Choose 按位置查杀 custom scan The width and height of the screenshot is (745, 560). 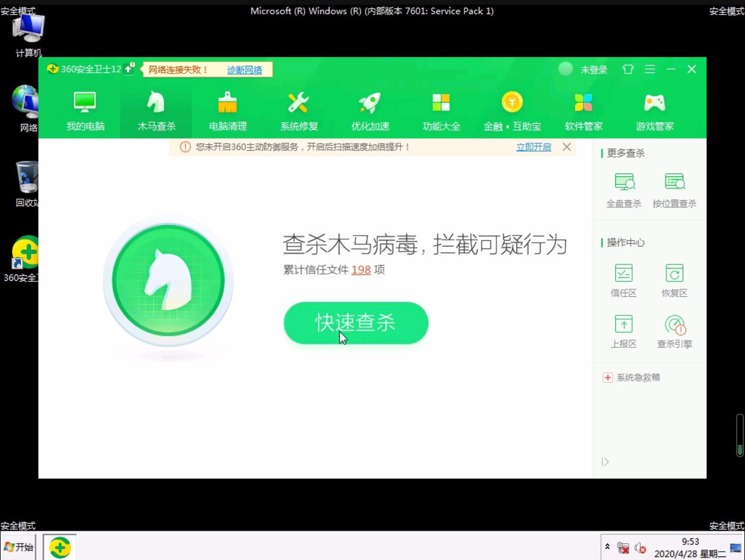coord(674,190)
